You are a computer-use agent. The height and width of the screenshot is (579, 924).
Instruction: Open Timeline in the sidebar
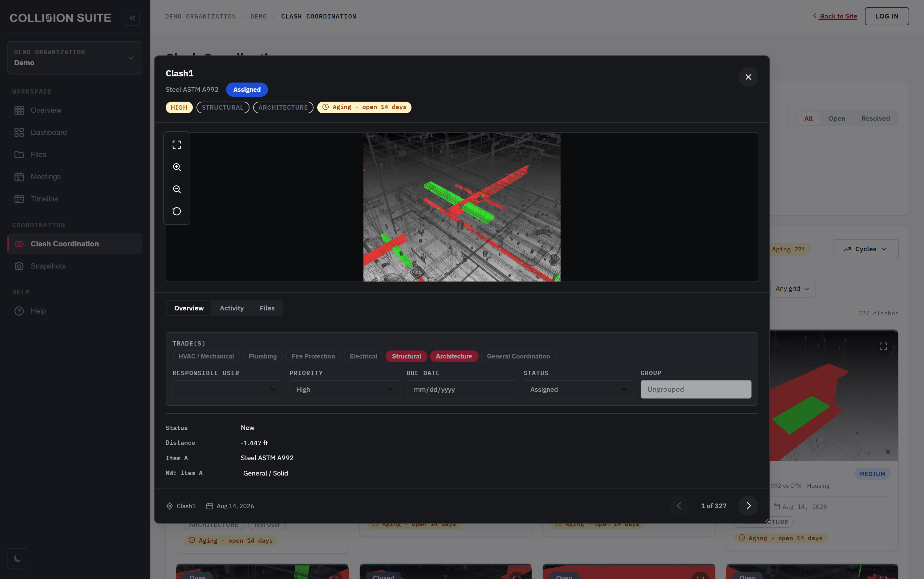pyautogui.click(x=75, y=199)
